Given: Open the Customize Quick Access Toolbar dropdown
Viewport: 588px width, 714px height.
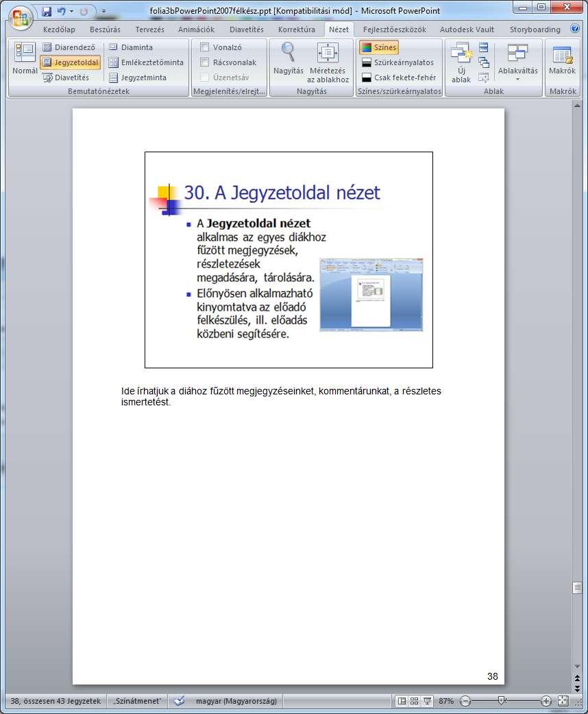Looking at the screenshot, I should [103, 12].
